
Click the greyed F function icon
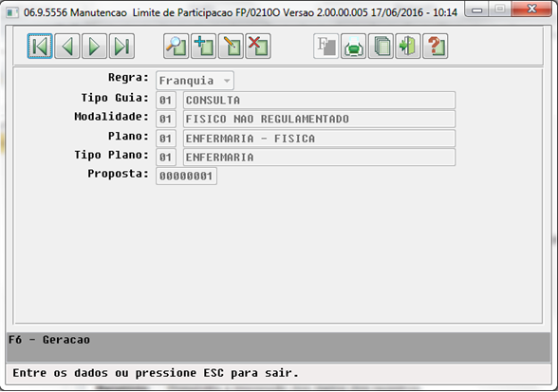(326, 46)
